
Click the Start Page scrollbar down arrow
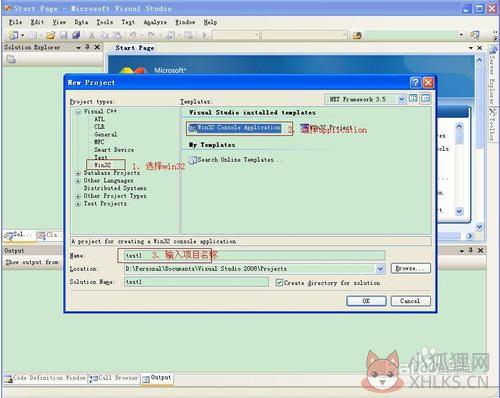pyautogui.click(x=479, y=227)
